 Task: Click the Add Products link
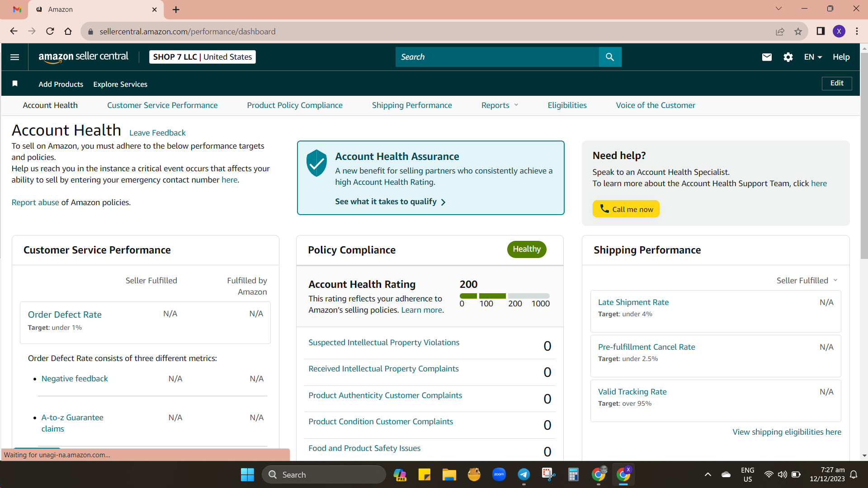(61, 84)
